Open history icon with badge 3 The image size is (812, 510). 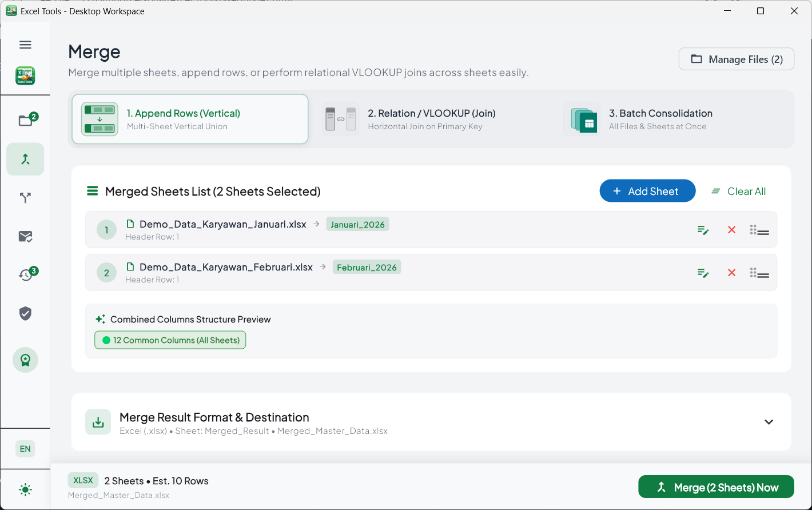pos(25,275)
